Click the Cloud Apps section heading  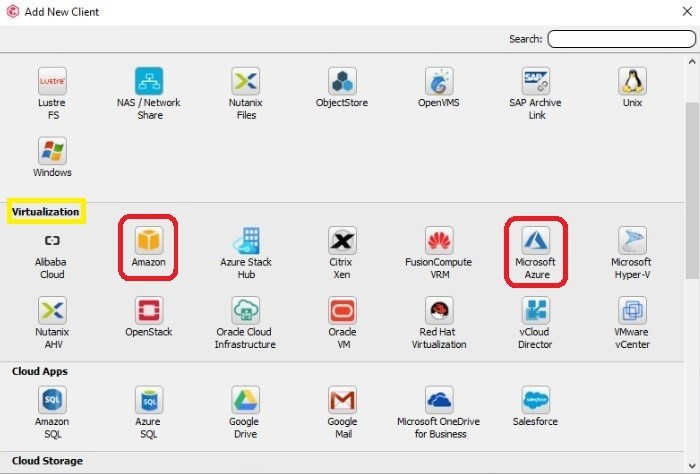(40, 371)
